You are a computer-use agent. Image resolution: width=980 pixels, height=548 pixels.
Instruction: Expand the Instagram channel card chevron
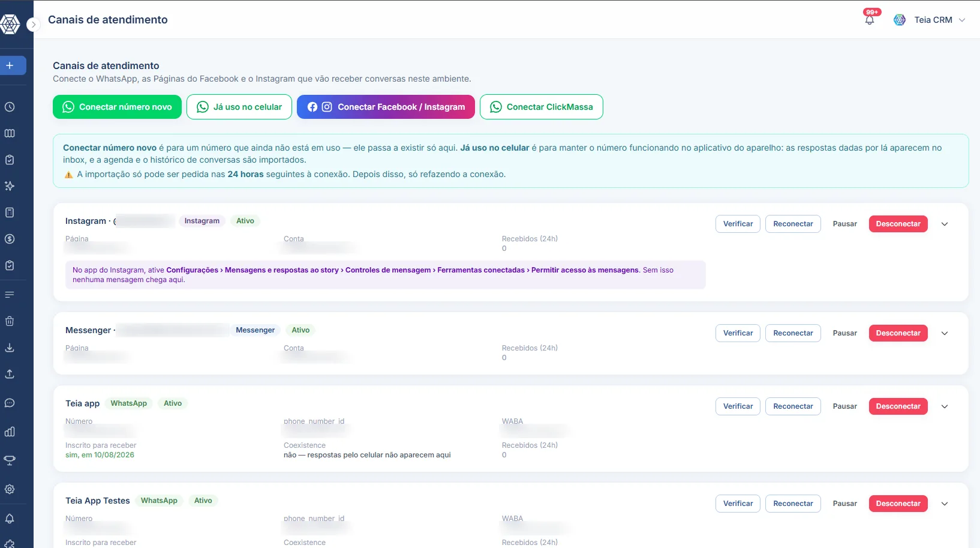[945, 224]
